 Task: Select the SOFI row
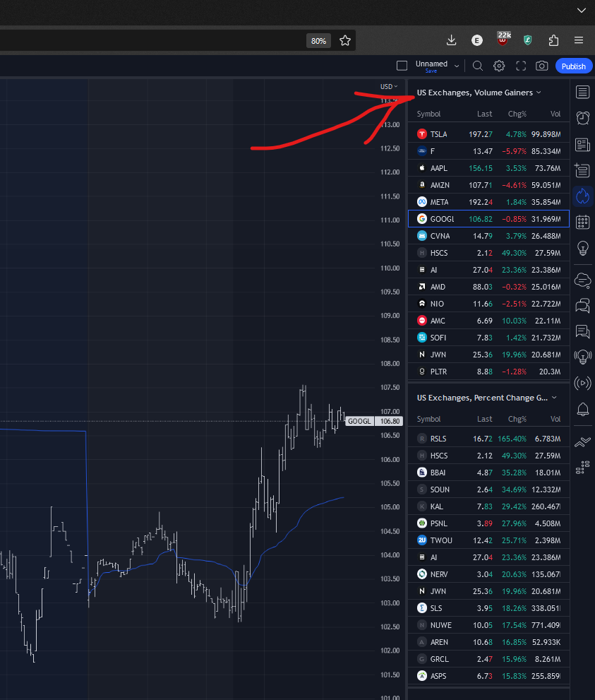click(x=488, y=338)
